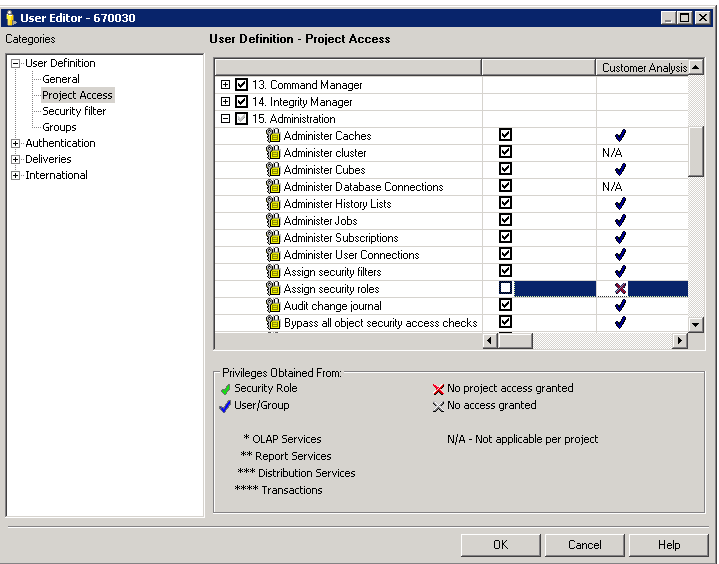Uncheck the Administer cluster checkbox
The height and width of the screenshot is (564, 719).
click(505, 152)
